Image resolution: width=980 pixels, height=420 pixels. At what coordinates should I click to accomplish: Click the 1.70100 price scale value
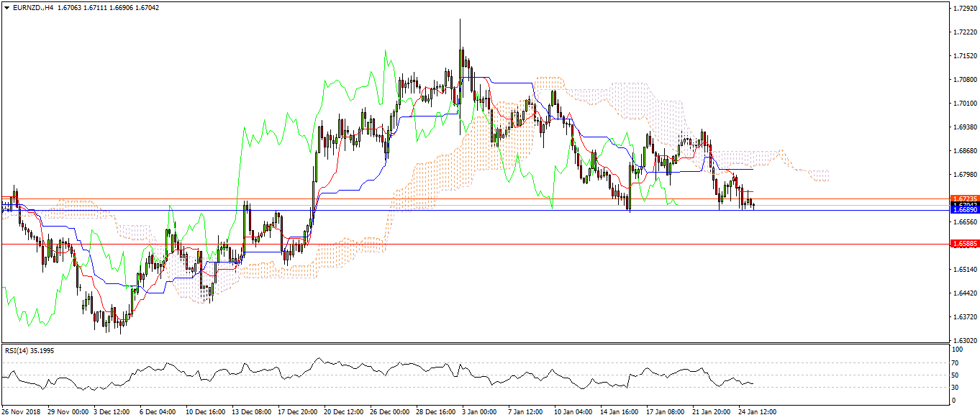pos(963,104)
